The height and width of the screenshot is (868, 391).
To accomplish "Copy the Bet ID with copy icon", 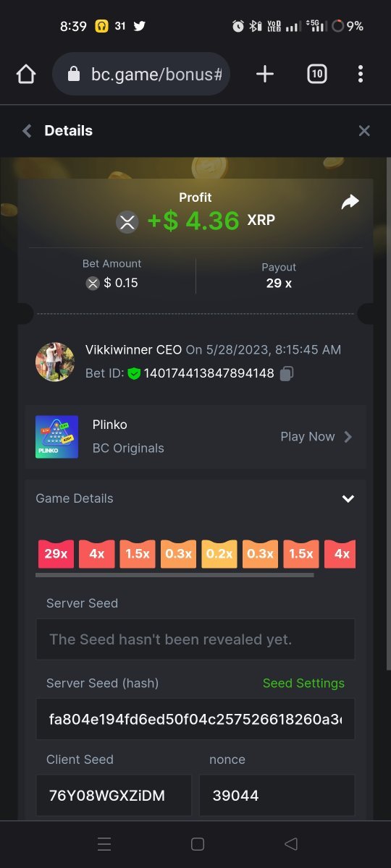I will (x=286, y=374).
